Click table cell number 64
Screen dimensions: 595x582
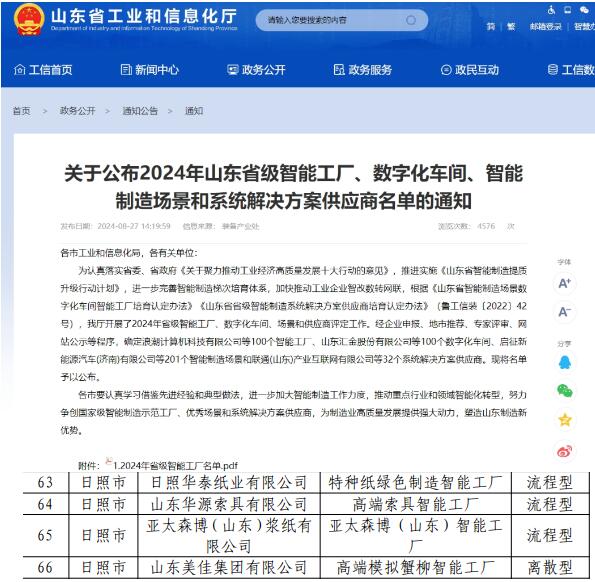[x=46, y=504]
